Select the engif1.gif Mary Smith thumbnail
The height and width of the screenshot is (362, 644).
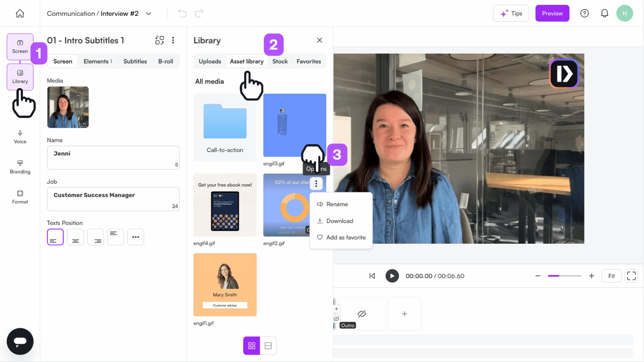[x=225, y=285]
